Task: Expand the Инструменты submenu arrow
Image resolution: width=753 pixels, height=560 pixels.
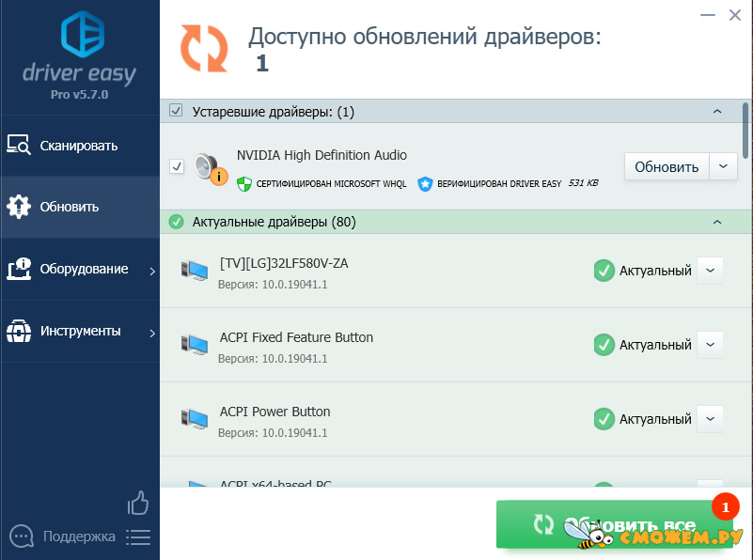Action: click(x=152, y=333)
